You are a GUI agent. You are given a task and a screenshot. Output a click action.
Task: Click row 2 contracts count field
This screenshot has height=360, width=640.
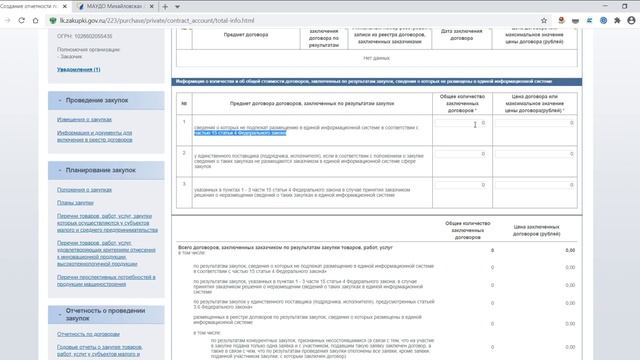point(461,154)
